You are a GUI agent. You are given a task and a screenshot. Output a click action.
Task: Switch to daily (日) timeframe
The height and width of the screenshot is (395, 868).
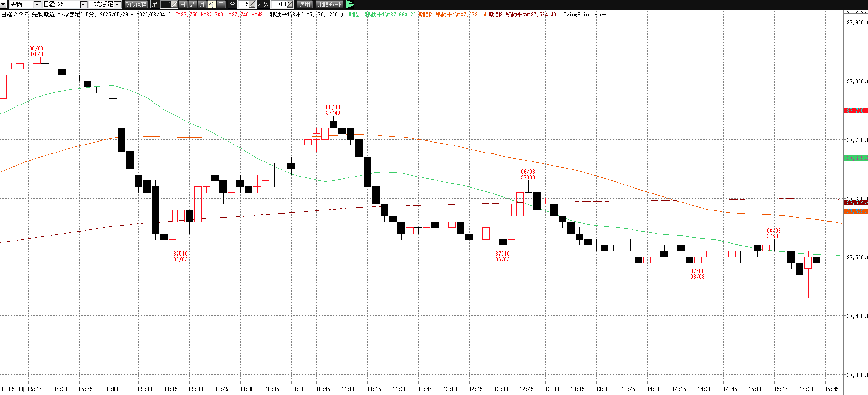(x=183, y=5)
